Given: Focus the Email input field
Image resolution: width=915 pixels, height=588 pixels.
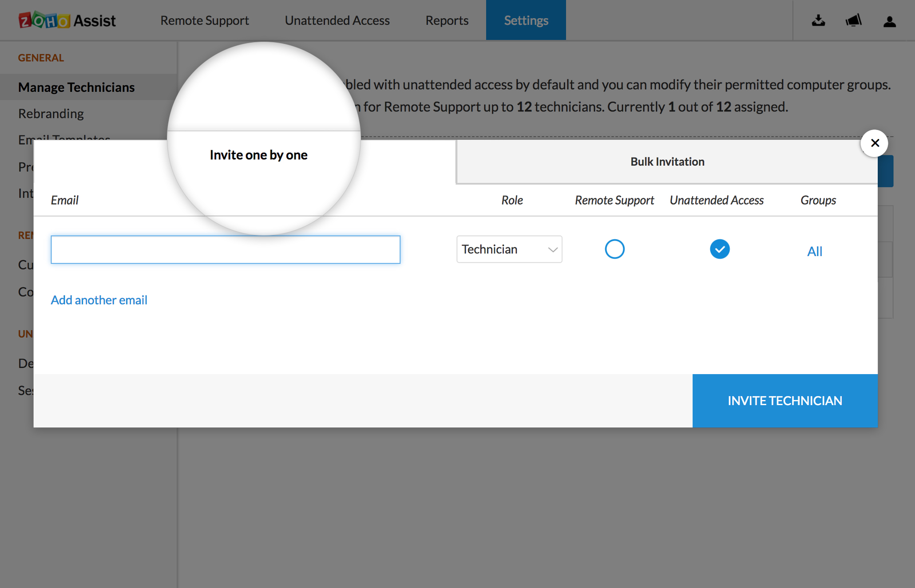Looking at the screenshot, I should click(x=226, y=249).
